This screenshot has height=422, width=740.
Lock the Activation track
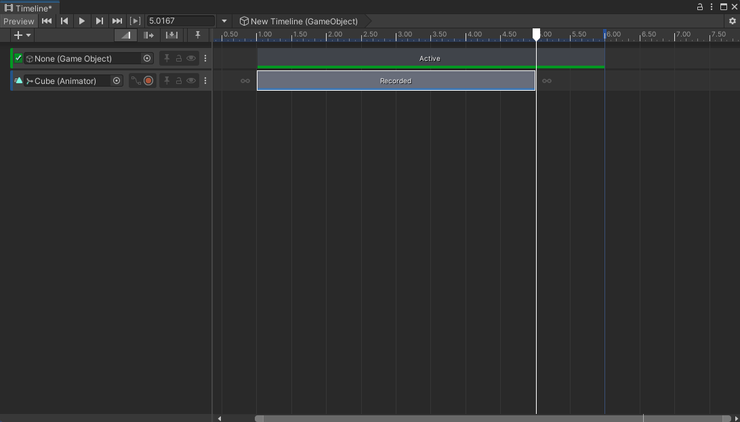[x=179, y=59]
